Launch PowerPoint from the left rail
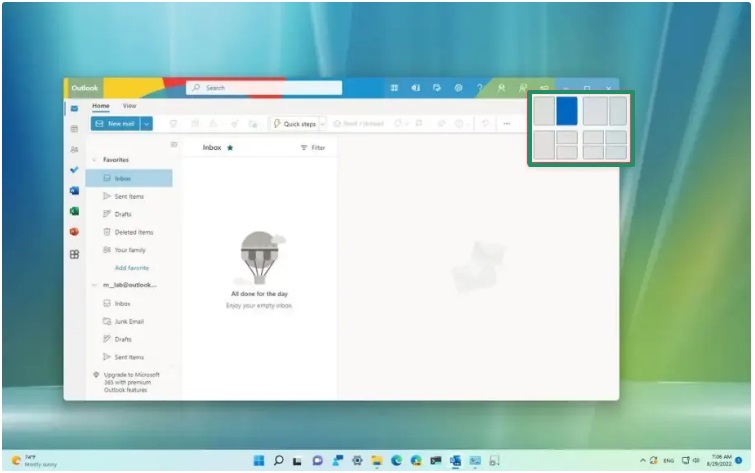This screenshot has height=473, width=755. pyautogui.click(x=74, y=232)
